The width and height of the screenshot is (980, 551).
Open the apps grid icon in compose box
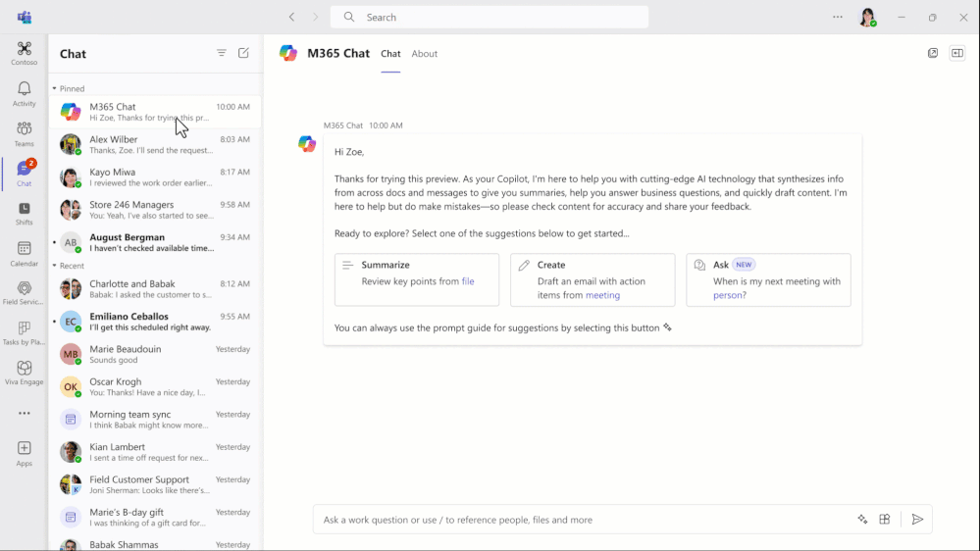(885, 520)
